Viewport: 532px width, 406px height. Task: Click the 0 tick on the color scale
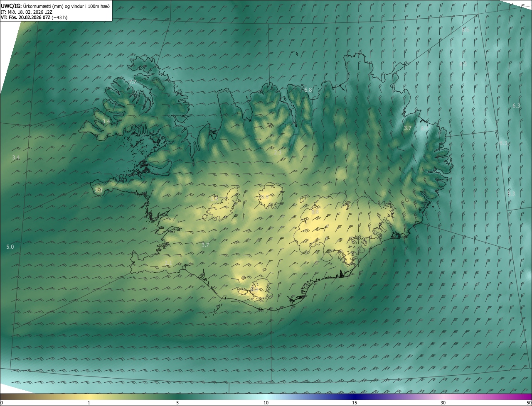[1, 403]
